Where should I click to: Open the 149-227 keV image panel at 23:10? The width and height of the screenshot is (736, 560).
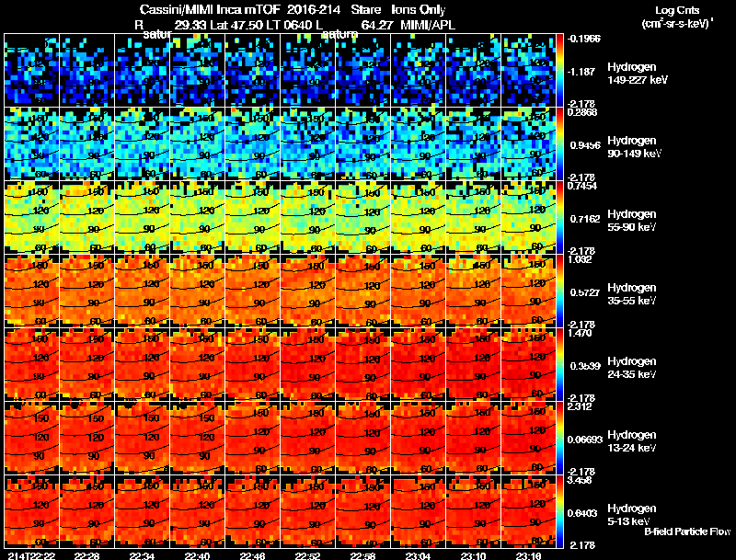474,71
